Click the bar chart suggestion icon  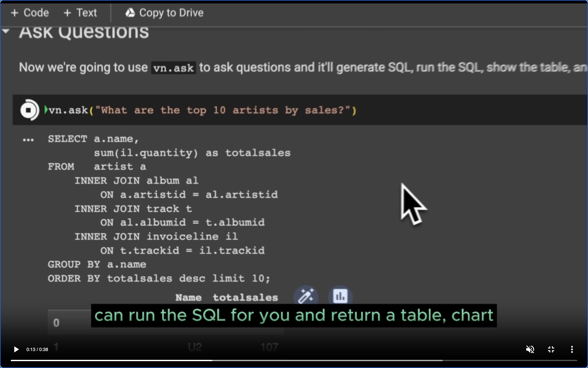[340, 296]
